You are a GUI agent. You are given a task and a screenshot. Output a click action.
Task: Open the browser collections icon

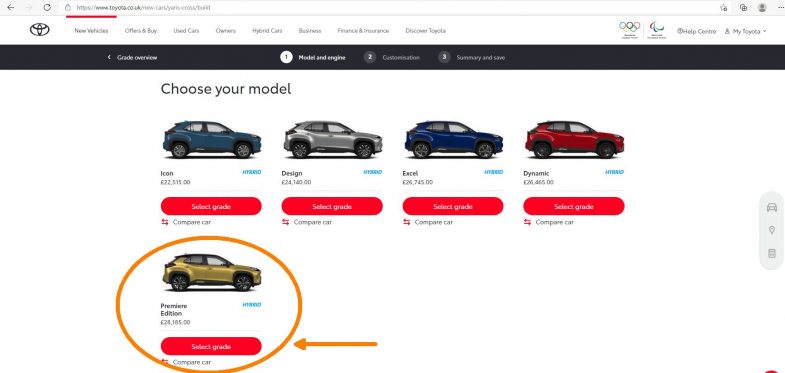pos(744,8)
